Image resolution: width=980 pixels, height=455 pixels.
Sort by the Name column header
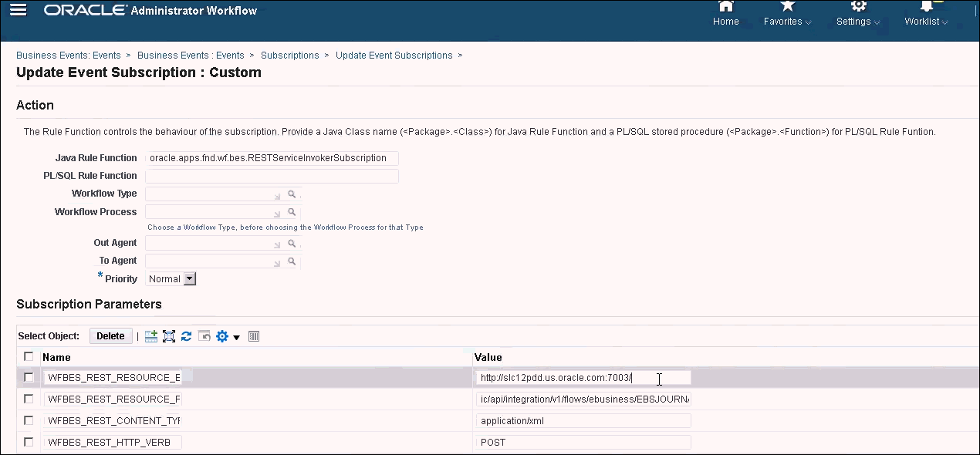coord(57,357)
